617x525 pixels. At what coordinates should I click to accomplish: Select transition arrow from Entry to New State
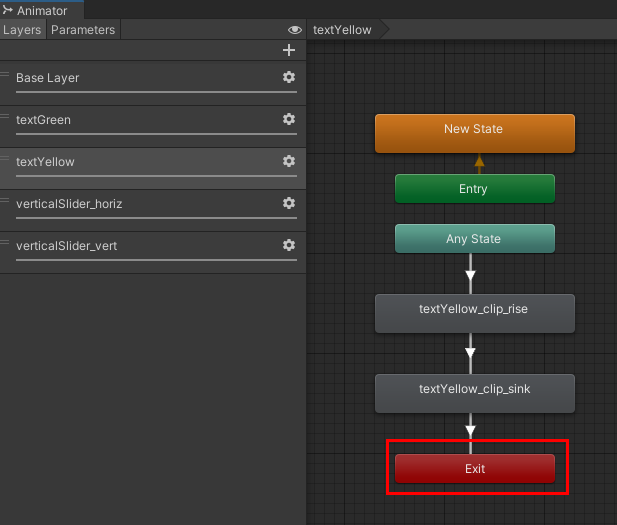[479, 164]
